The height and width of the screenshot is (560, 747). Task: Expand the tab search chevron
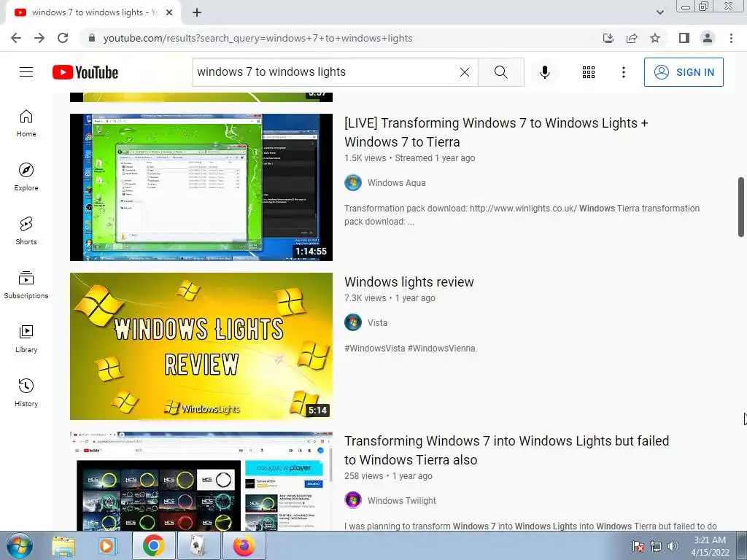tap(659, 12)
